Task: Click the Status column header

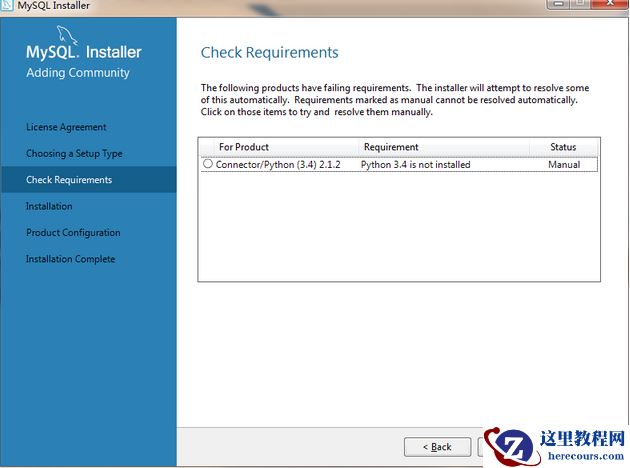Action: pyautogui.click(x=563, y=147)
